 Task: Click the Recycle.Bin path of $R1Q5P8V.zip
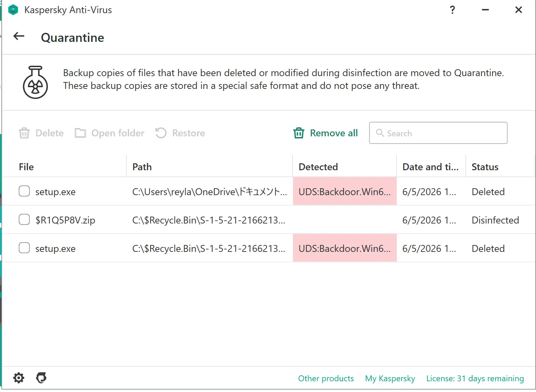[x=209, y=220]
